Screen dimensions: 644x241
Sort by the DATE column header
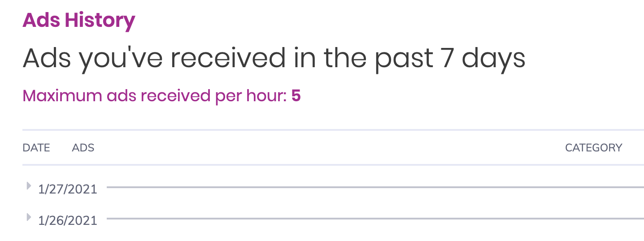pyautogui.click(x=36, y=148)
